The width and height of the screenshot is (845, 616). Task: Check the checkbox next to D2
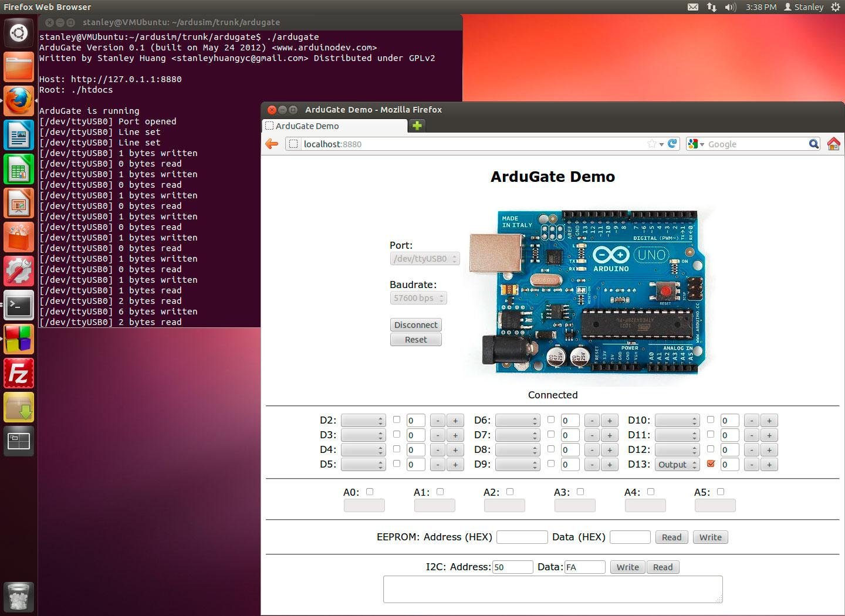(397, 420)
